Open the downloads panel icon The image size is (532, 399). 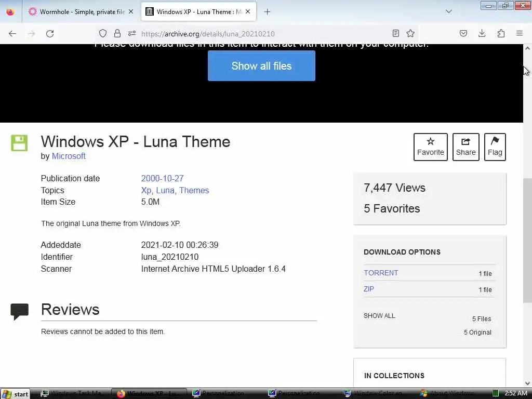click(482, 33)
